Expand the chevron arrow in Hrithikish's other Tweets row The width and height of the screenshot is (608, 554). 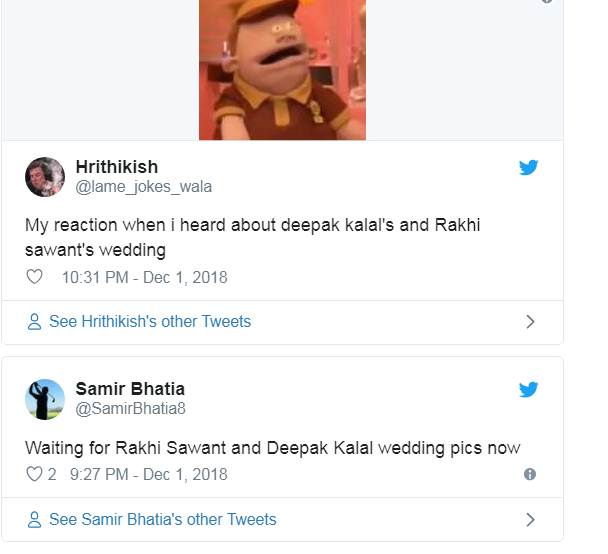click(530, 322)
